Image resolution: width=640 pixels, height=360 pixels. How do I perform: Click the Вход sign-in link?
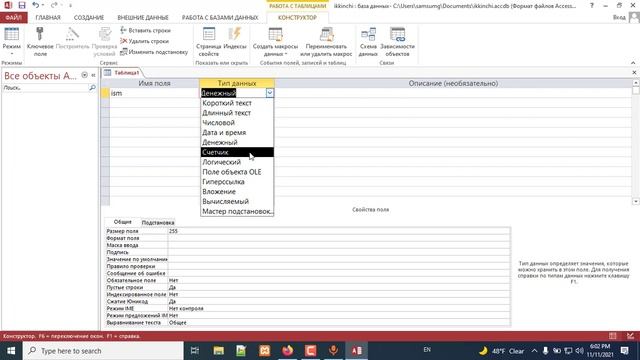click(x=619, y=18)
